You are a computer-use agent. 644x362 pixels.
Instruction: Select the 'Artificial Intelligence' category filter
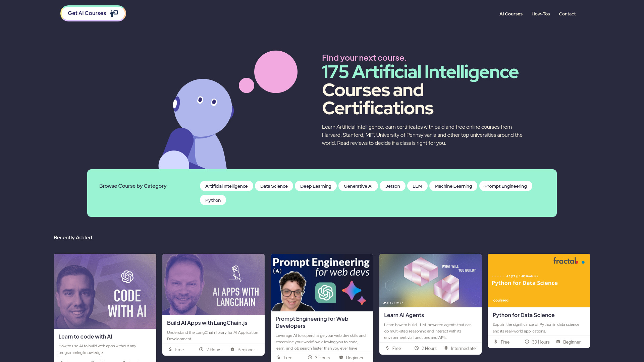(x=226, y=186)
